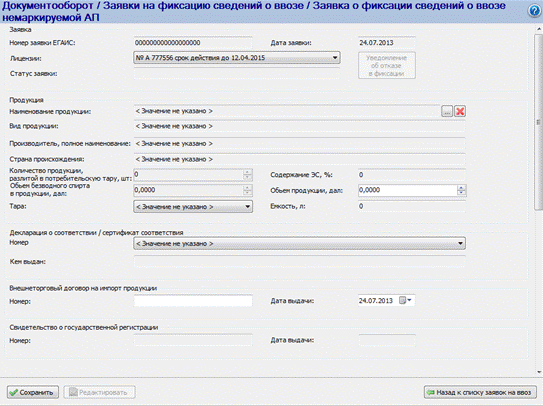Screen dimensions: 543x406
Task: Click the vertical scrollbar thumb
Action: (539, 122)
